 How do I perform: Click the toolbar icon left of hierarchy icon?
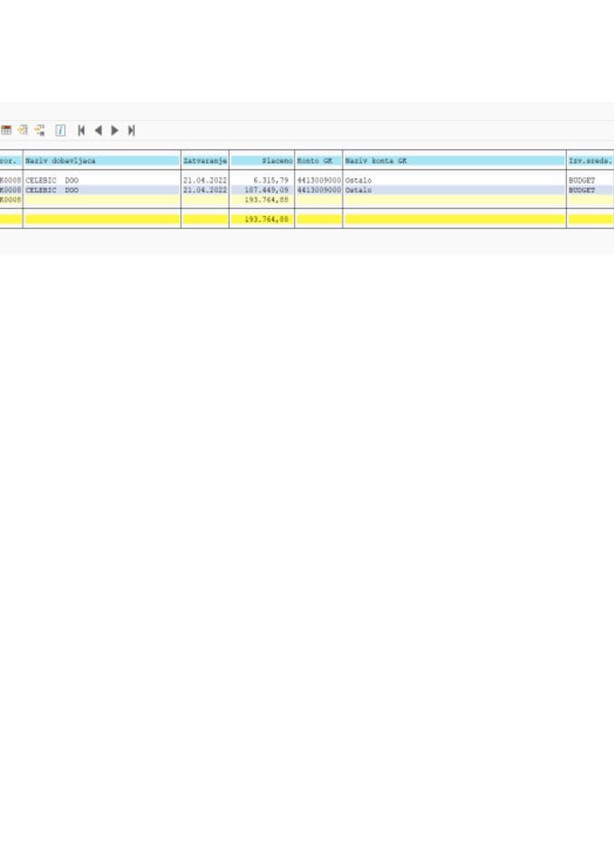(x=23, y=130)
